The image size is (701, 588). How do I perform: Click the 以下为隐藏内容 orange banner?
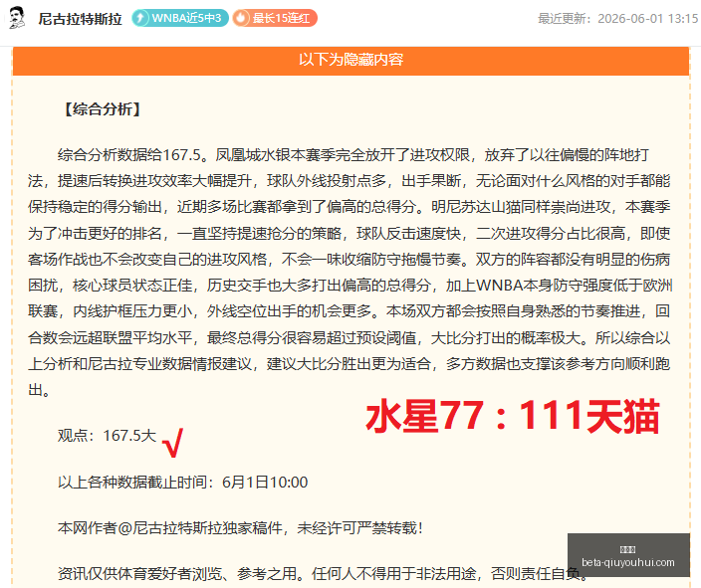coord(350,61)
